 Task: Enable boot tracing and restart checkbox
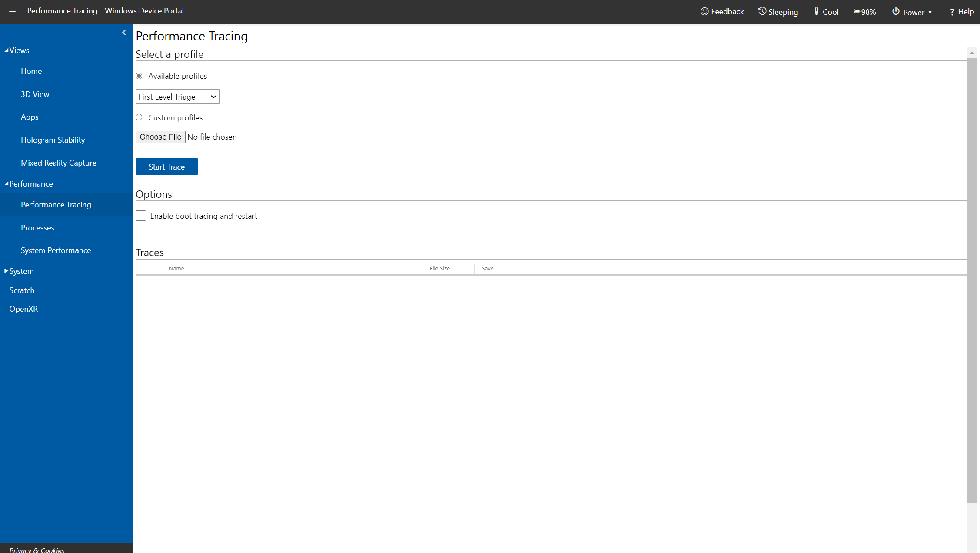click(141, 216)
